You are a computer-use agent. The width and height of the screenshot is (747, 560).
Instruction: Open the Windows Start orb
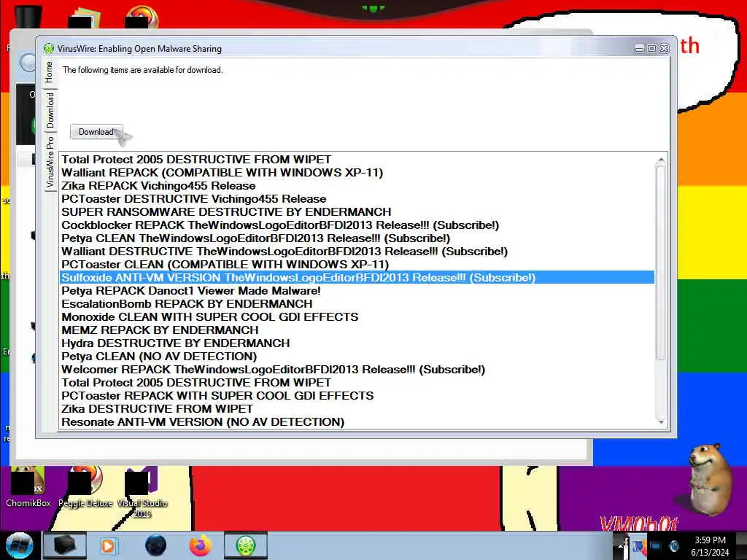point(18,545)
